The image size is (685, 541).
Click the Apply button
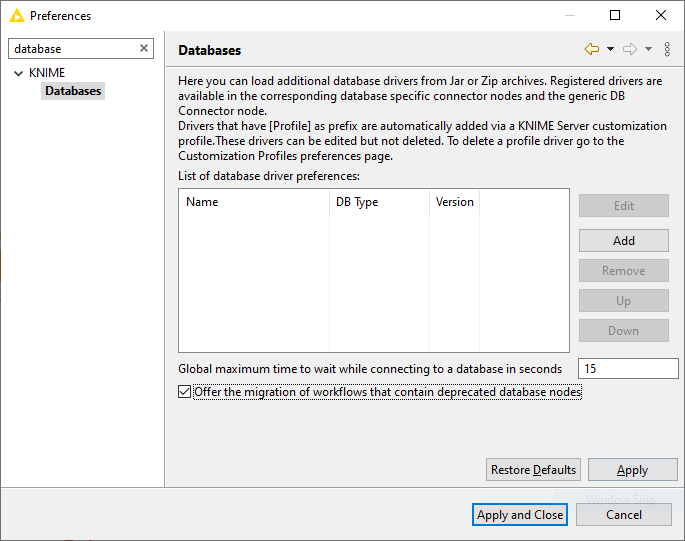(x=633, y=470)
